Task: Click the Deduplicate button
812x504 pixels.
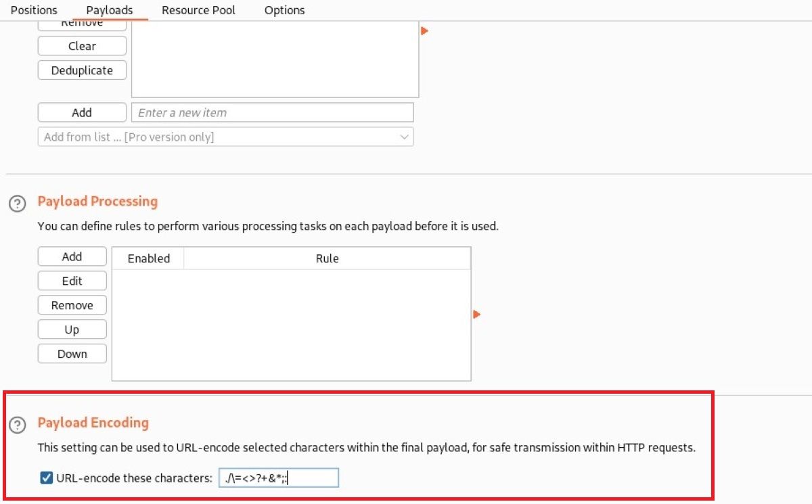Action: point(81,70)
